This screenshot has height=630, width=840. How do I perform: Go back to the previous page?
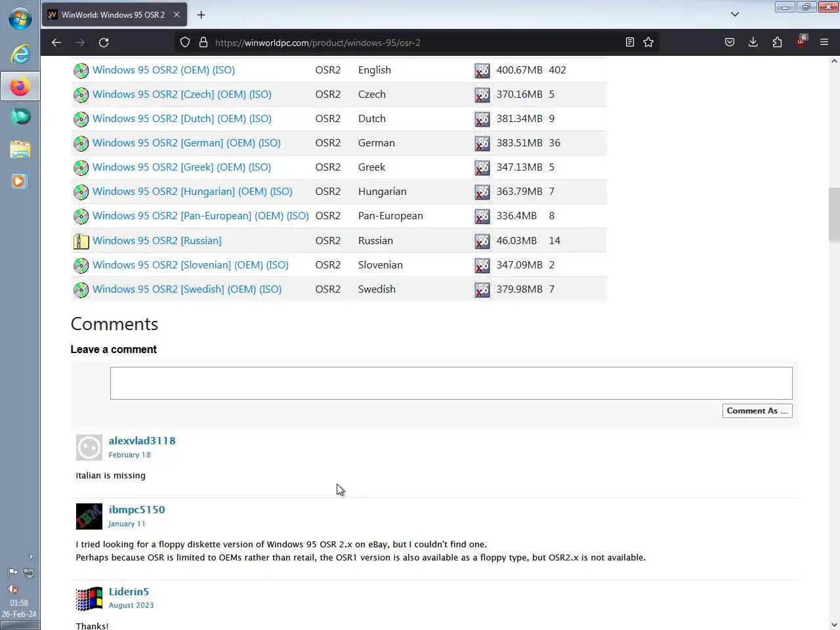coord(56,42)
